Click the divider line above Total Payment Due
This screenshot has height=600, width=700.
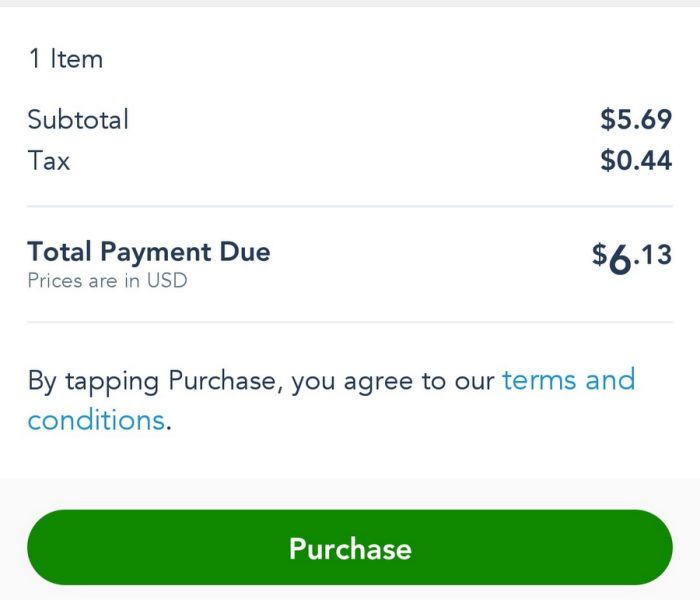[x=349, y=206]
